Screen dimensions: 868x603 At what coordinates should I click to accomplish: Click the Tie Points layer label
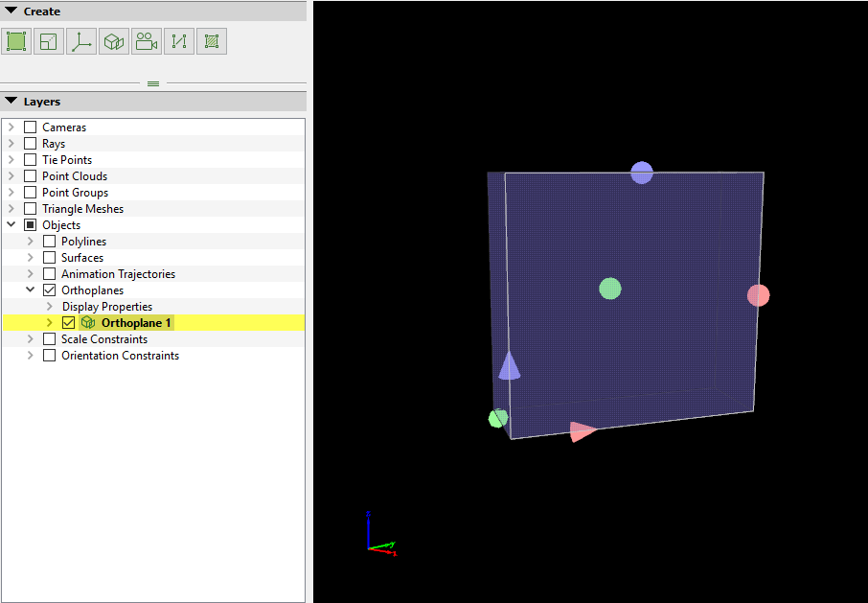coord(67,160)
